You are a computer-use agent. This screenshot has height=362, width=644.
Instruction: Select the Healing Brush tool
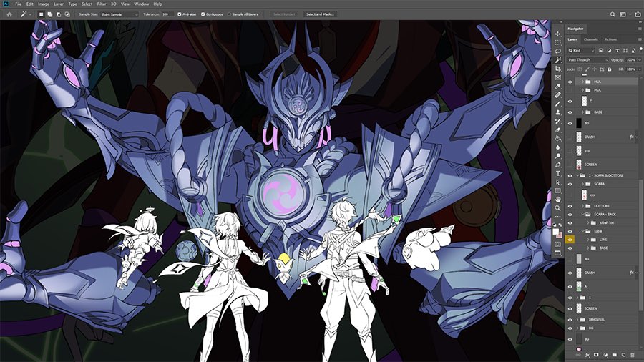click(x=557, y=95)
